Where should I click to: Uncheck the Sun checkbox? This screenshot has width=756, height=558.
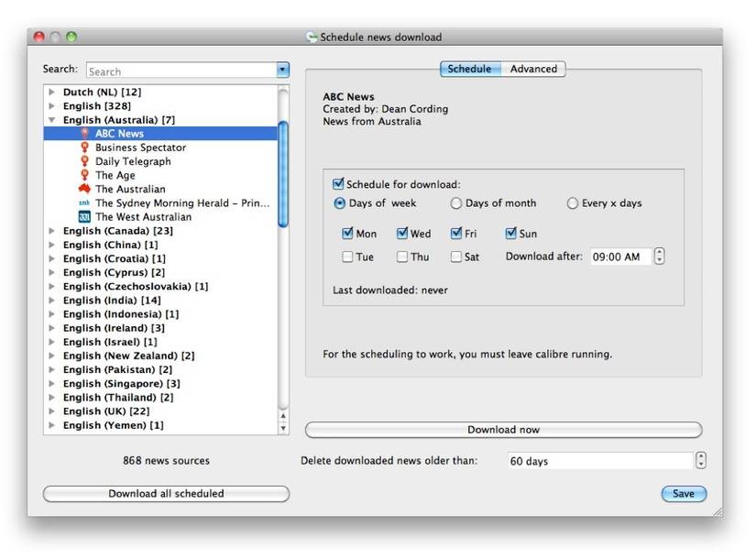pyautogui.click(x=511, y=234)
